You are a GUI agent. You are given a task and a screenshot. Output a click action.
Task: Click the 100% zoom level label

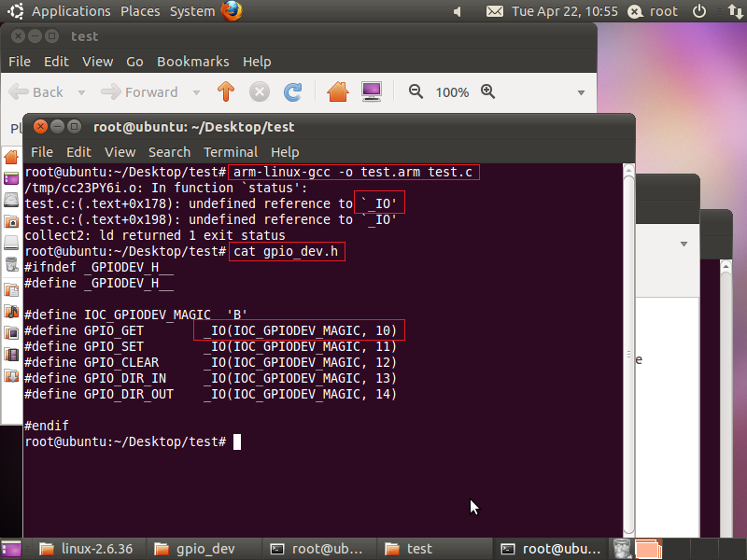coord(452,92)
